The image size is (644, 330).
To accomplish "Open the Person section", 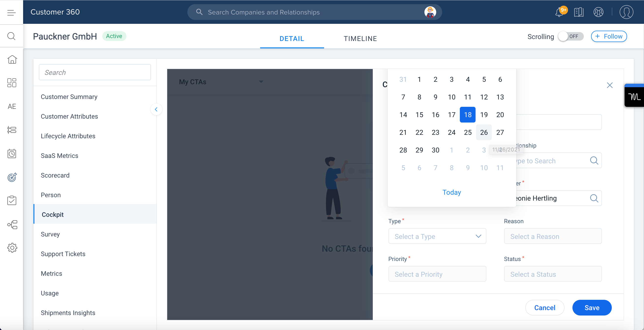I will coord(95,195).
